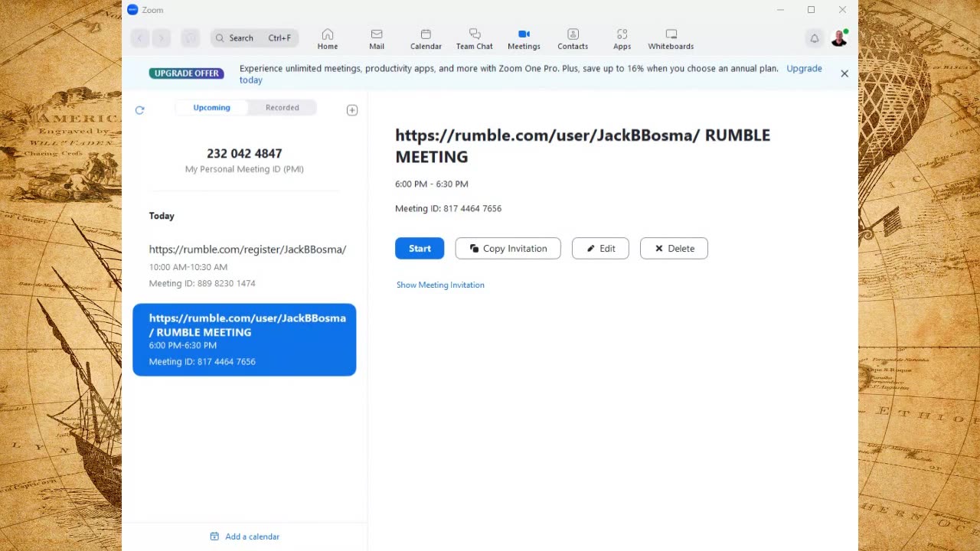Maximize the Zoom window
The height and width of the screenshot is (551, 980).
[811, 10]
